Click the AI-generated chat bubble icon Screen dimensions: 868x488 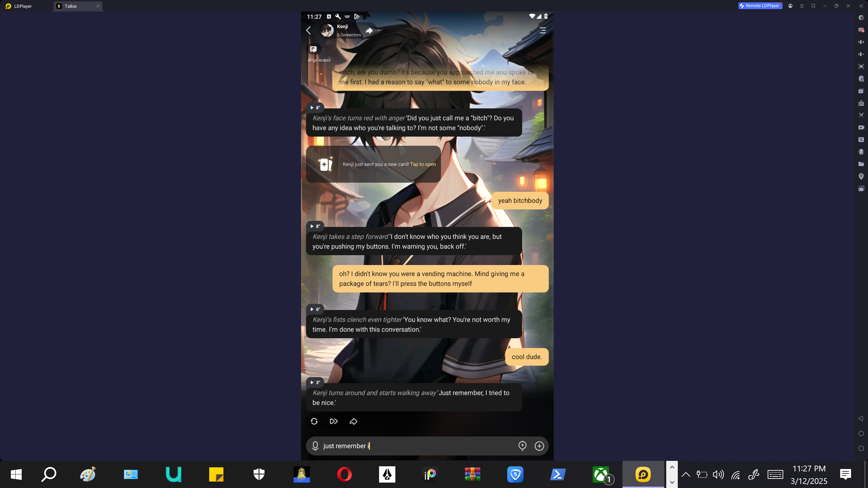(x=313, y=49)
